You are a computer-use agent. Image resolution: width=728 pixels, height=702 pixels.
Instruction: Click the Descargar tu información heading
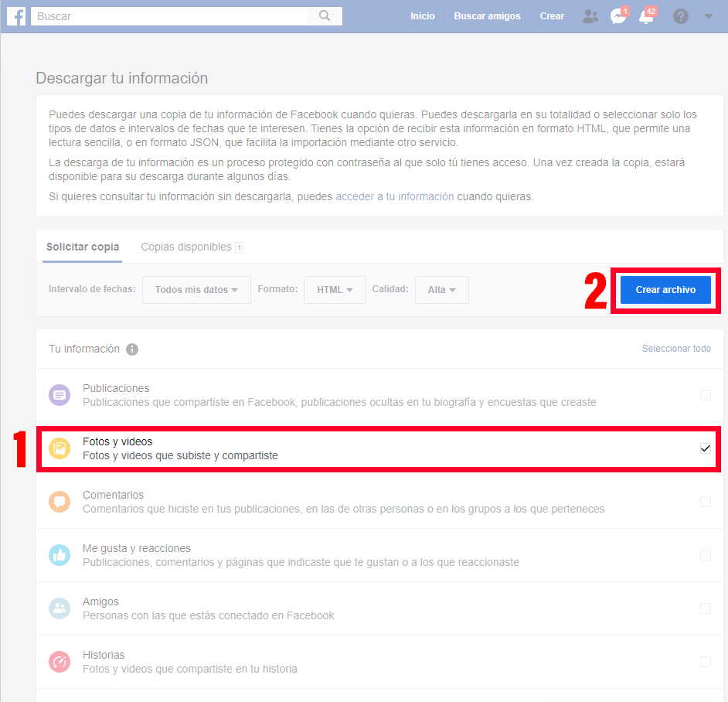point(121,78)
